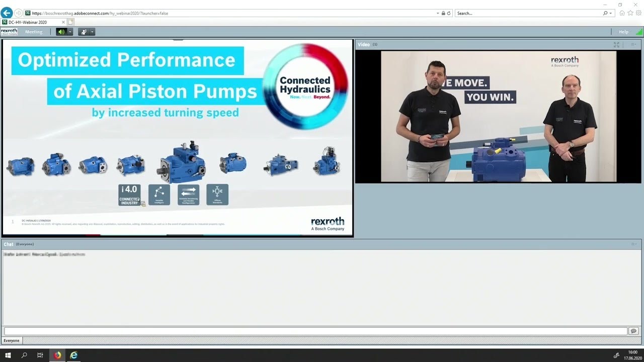Image resolution: width=644 pixels, height=362 pixels.
Task: Click the system tray pen icon
Action: (x=616, y=355)
